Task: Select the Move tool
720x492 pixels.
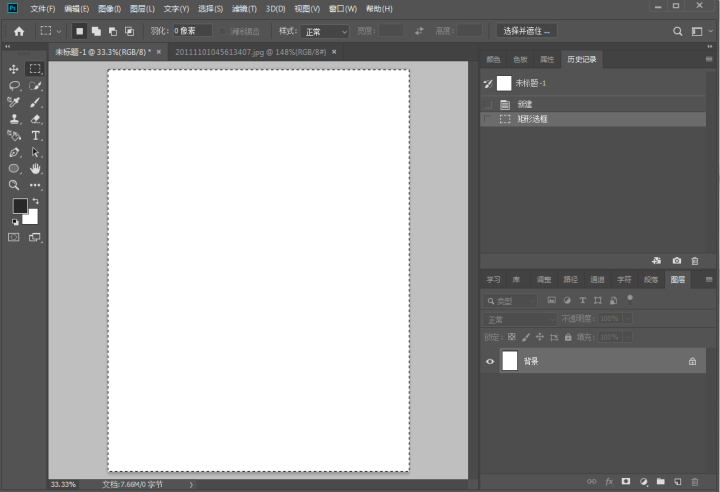Action: [13, 69]
